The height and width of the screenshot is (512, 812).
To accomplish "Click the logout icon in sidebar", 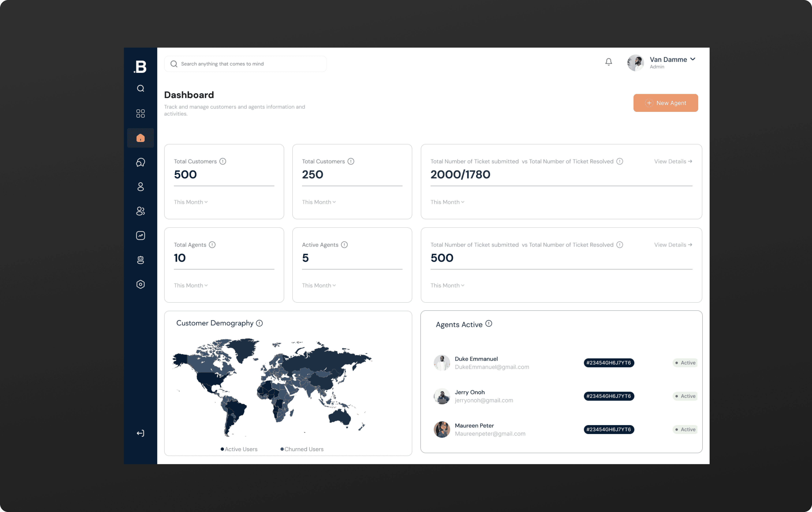I will click(x=141, y=433).
